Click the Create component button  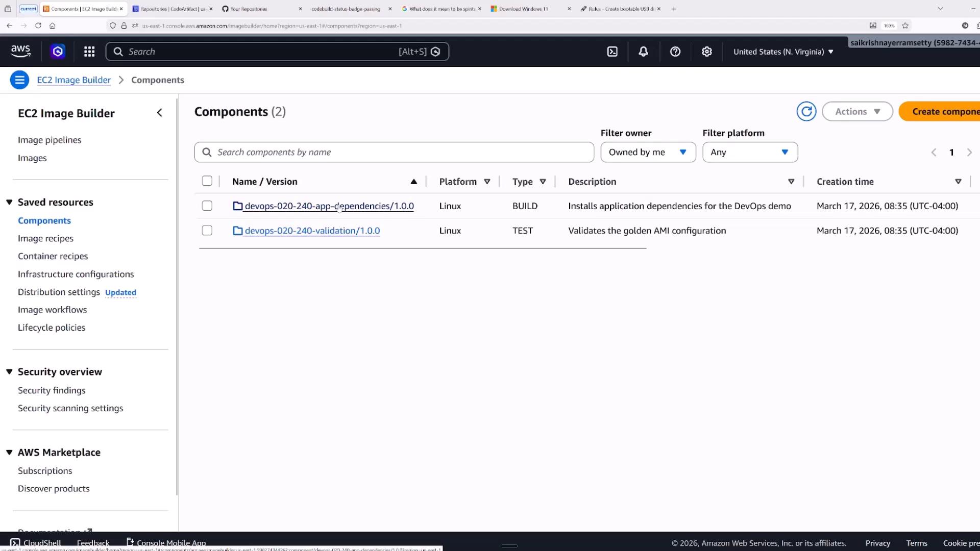[939, 111]
